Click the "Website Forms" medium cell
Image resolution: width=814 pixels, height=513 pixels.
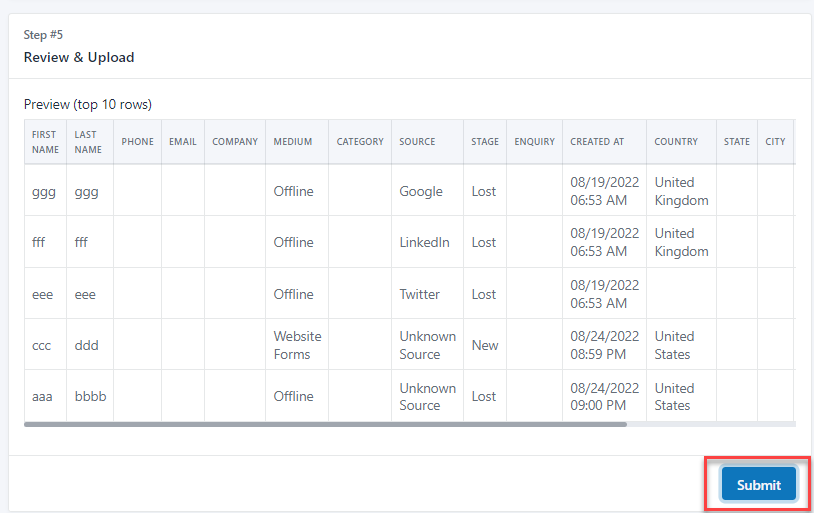click(x=297, y=345)
